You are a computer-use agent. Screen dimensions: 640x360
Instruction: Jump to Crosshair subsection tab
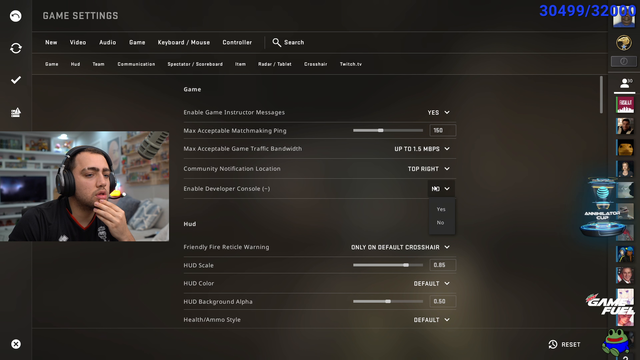(316, 64)
